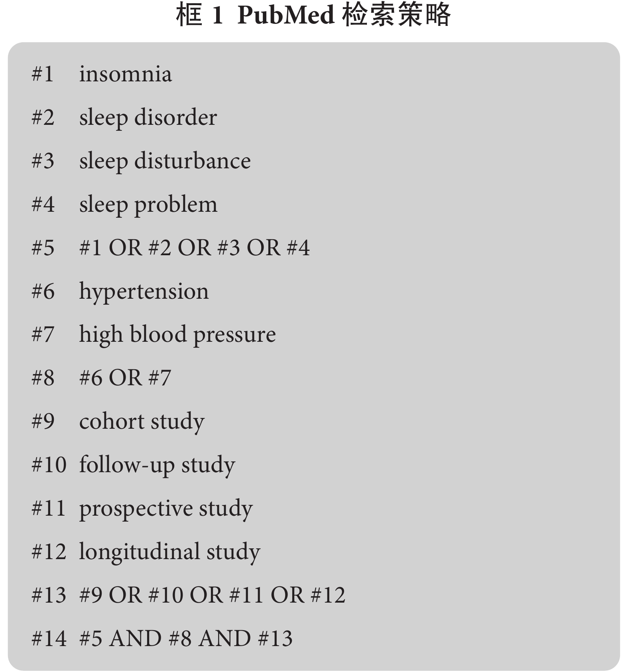Image resolution: width=628 pixels, height=672 pixels.
Task: Click the '#8' row number label
Action: [43, 378]
